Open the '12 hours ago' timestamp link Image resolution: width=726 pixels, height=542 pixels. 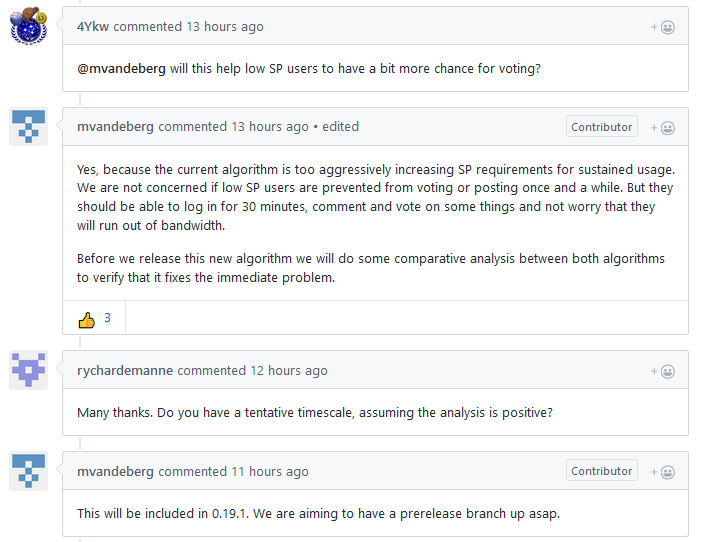pos(288,371)
